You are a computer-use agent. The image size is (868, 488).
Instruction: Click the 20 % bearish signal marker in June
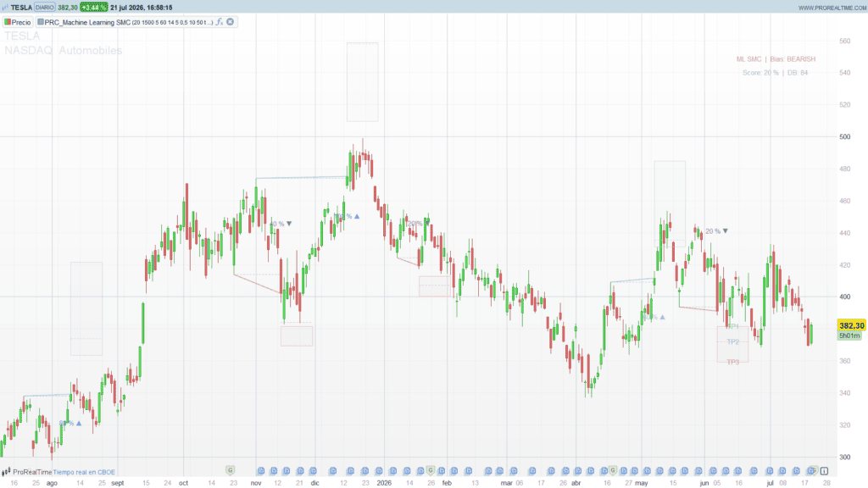click(x=717, y=231)
